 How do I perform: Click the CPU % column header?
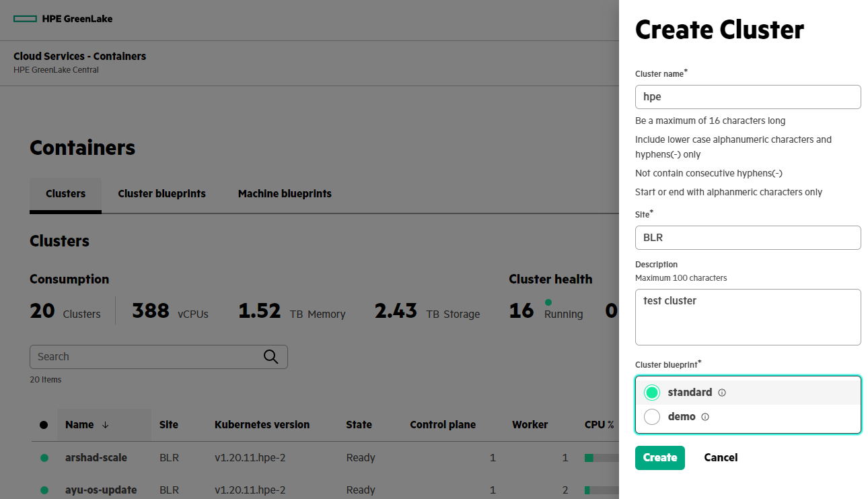[600, 425]
